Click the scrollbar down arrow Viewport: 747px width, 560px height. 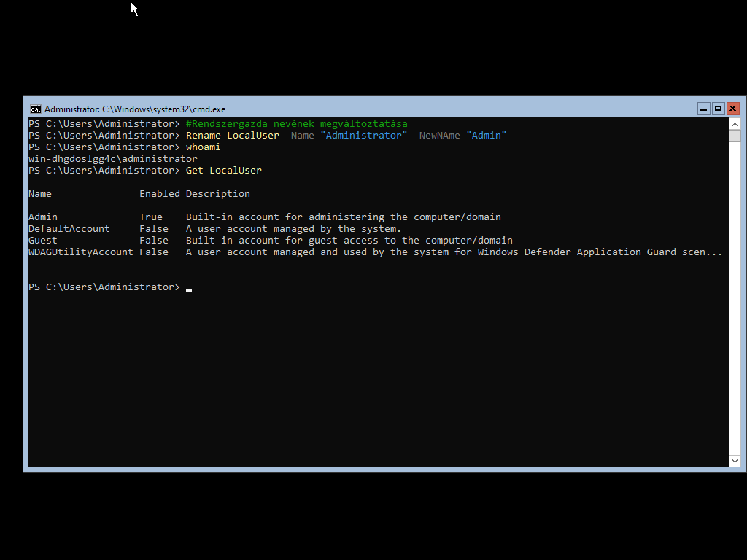(735, 461)
